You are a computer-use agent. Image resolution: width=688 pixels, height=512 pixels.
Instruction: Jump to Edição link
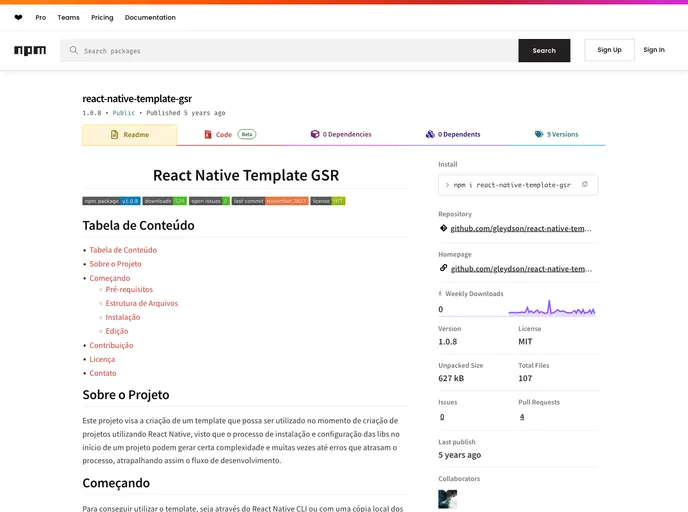(x=117, y=331)
